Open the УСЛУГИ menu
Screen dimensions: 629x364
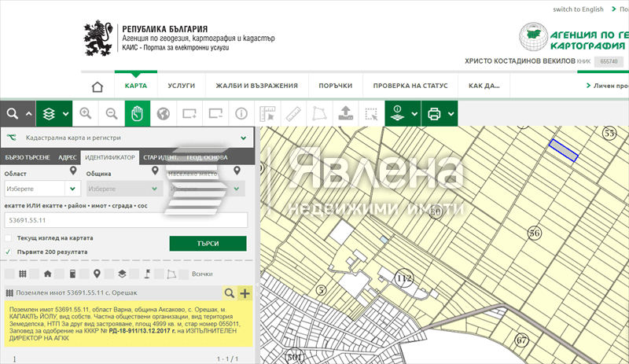tap(182, 86)
